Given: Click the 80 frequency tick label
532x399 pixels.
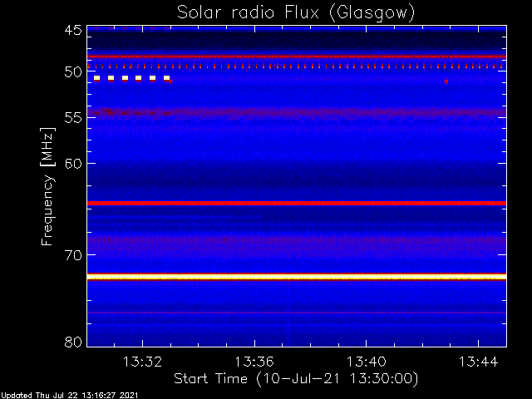Looking at the screenshot, I should click(x=73, y=342).
